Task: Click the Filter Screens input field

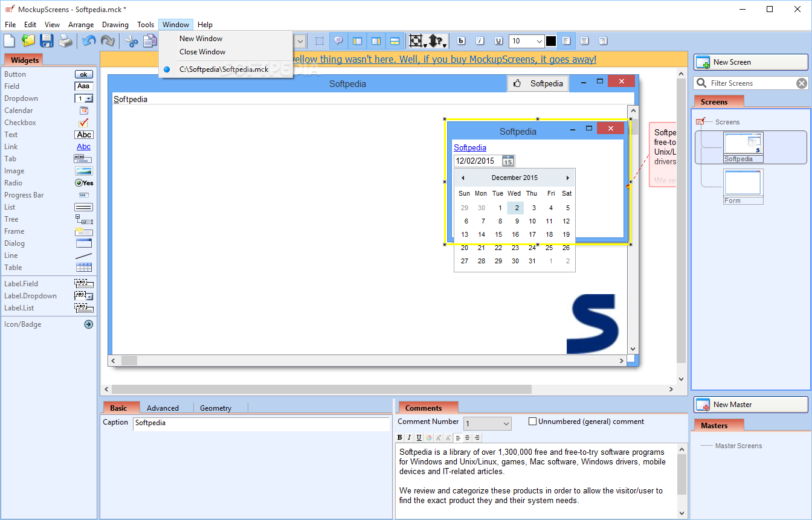Action: tap(752, 83)
